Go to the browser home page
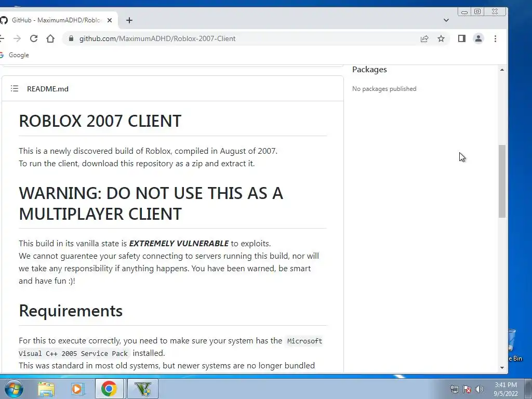 (x=50, y=38)
